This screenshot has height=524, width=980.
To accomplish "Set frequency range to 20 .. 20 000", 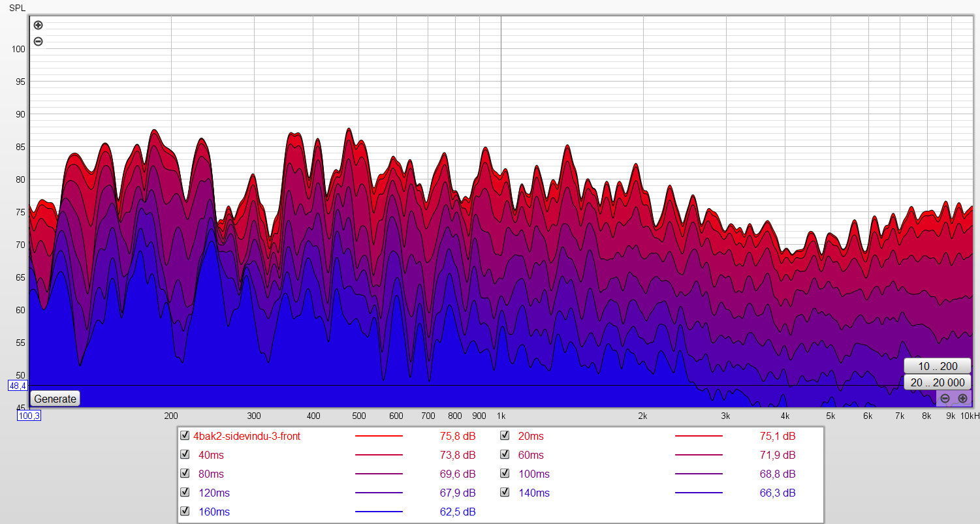I will coord(937,382).
